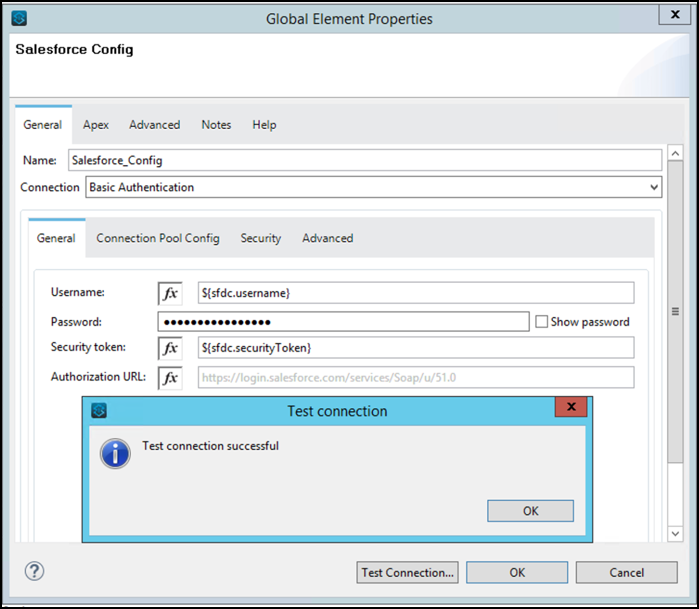Click the Security token input field
The image size is (699, 609).
(x=416, y=348)
